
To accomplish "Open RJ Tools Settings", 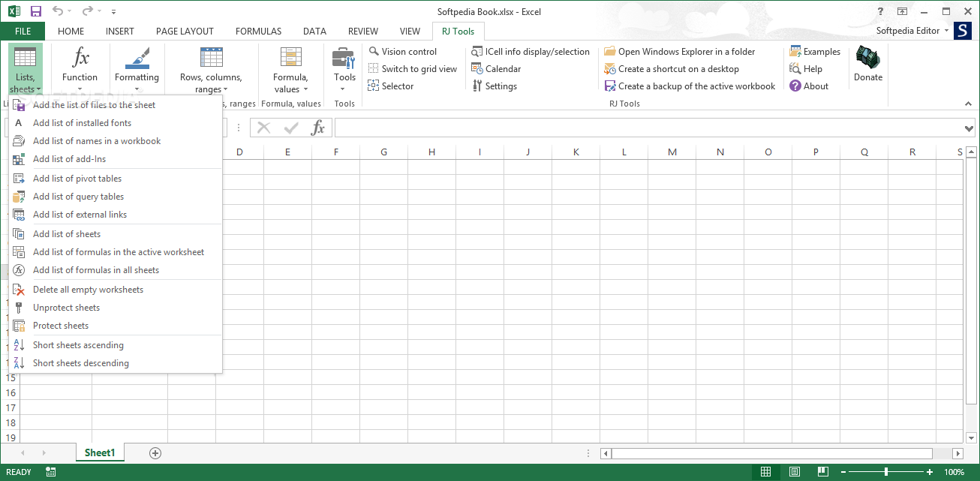I will pyautogui.click(x=495, y=86).
